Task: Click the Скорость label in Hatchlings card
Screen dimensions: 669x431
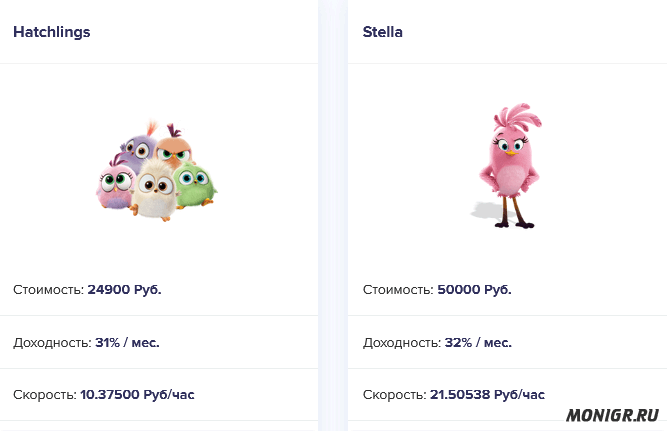Action: (43, 394)
